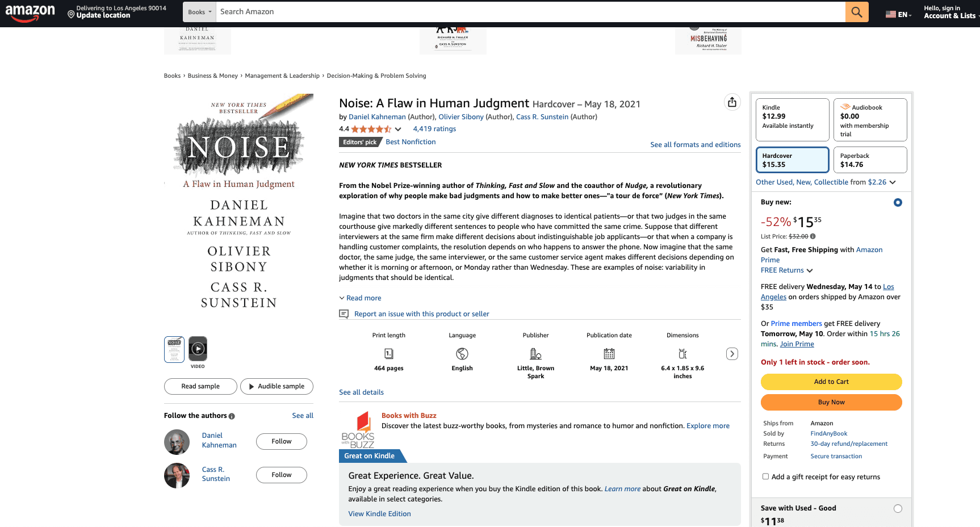Click See all authors link

click(303, 416)
